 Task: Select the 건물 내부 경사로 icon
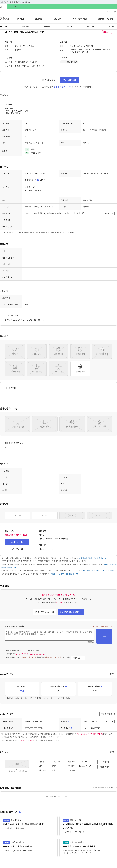[x=100, y=424]
